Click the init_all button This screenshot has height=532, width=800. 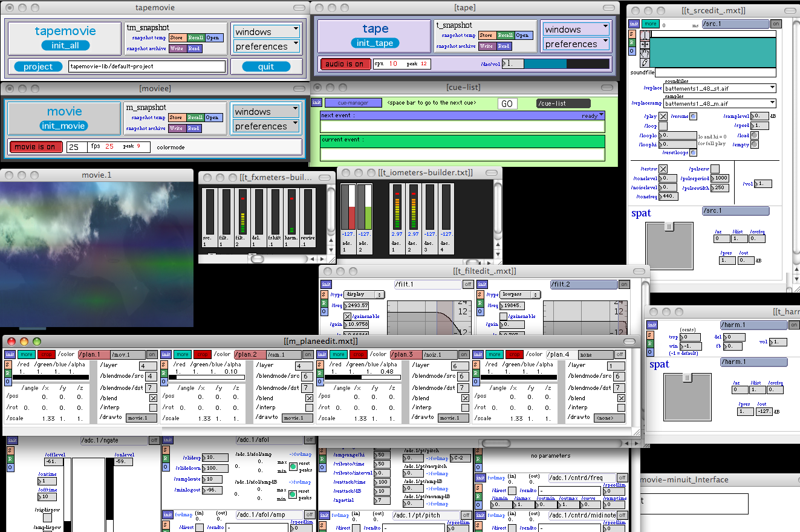(x=65, y=45)
